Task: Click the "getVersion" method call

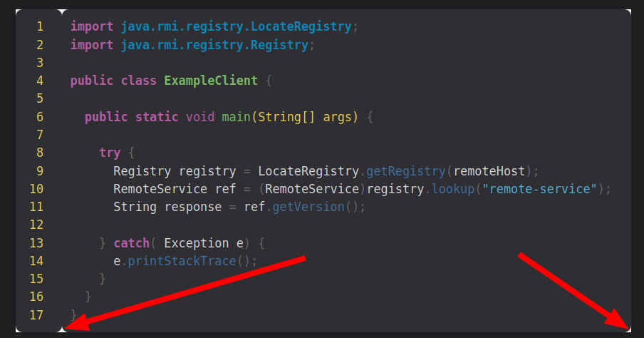Action: [308, 207]
